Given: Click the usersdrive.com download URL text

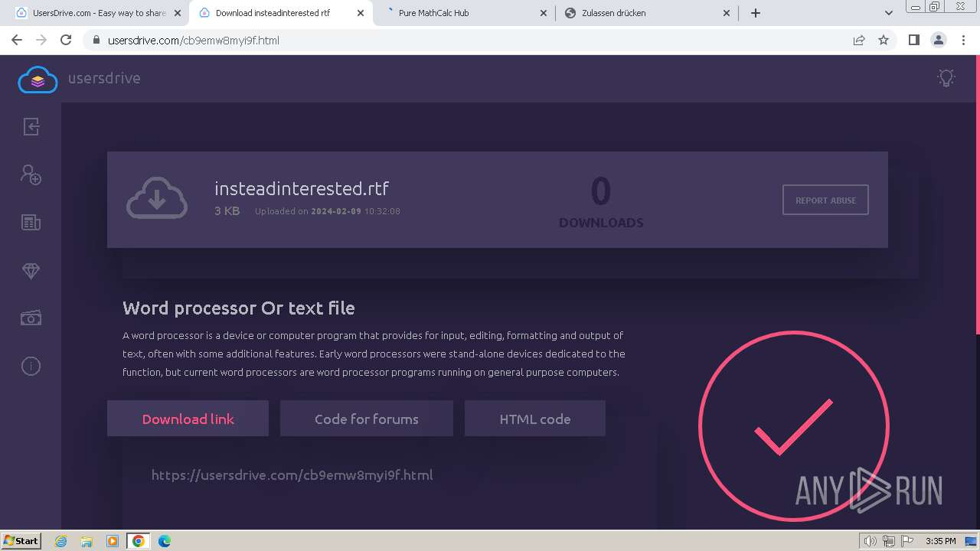Looking at the screenshot, I should (292, 475).
